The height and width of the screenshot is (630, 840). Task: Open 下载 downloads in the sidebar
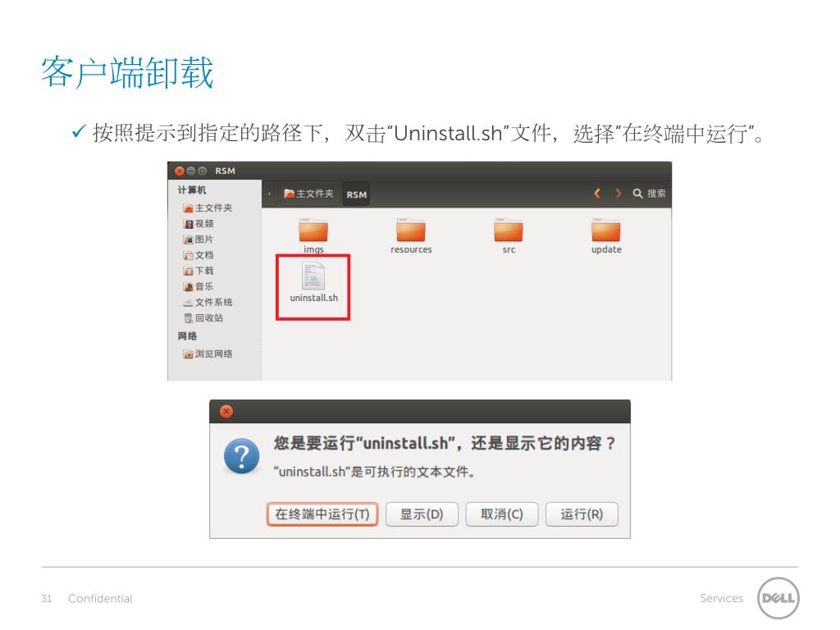point(199,271)
